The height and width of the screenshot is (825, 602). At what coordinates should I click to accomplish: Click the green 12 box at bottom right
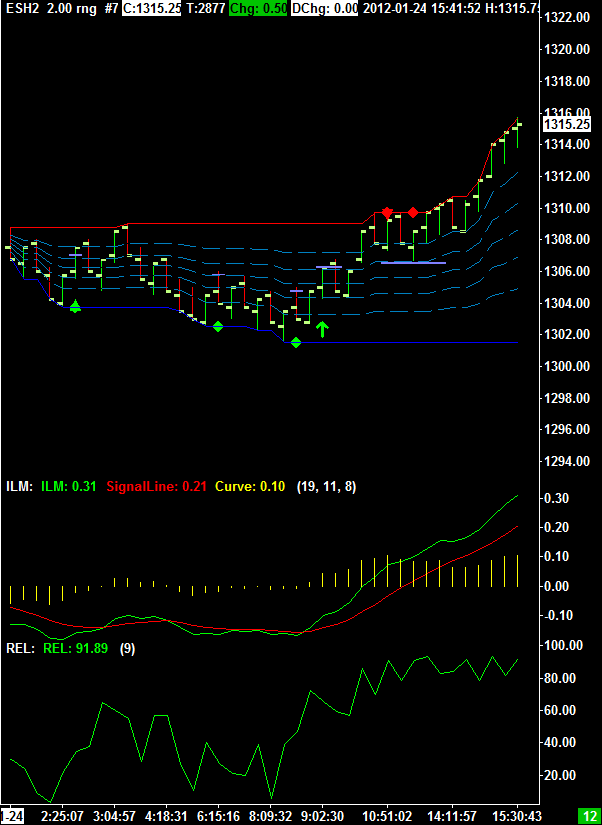[589, 816]
